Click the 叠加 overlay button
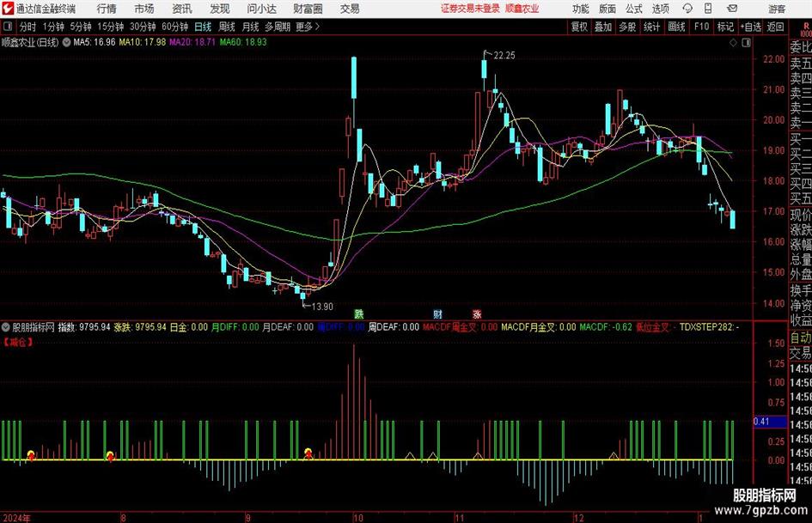Screen dimensions: 812x523 (603, 27)
